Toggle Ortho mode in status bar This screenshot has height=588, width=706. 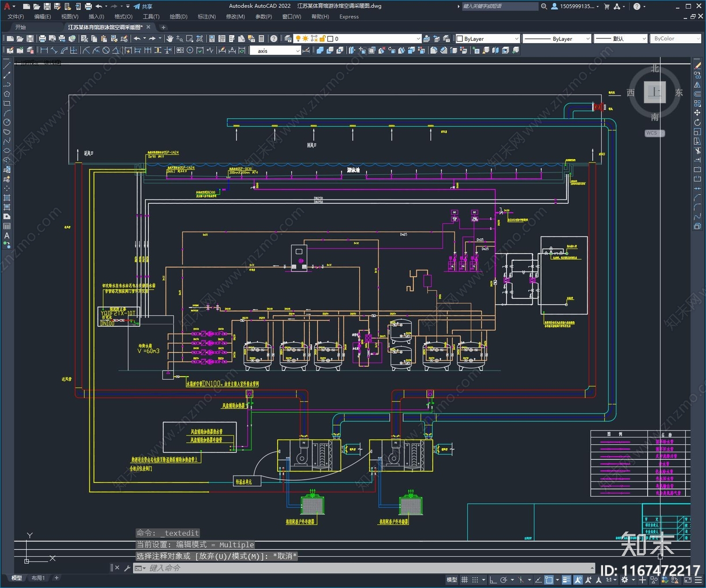493,580
